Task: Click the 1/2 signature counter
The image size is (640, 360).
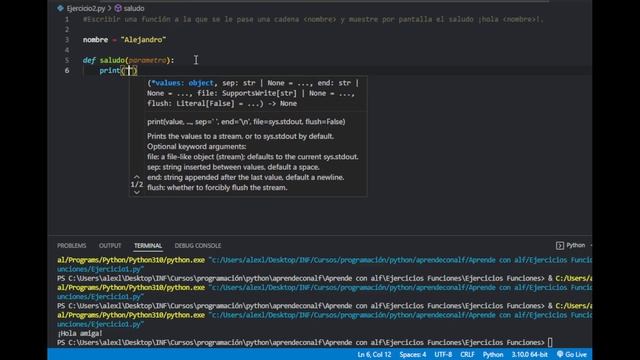Action: click(x=137, y=184)
